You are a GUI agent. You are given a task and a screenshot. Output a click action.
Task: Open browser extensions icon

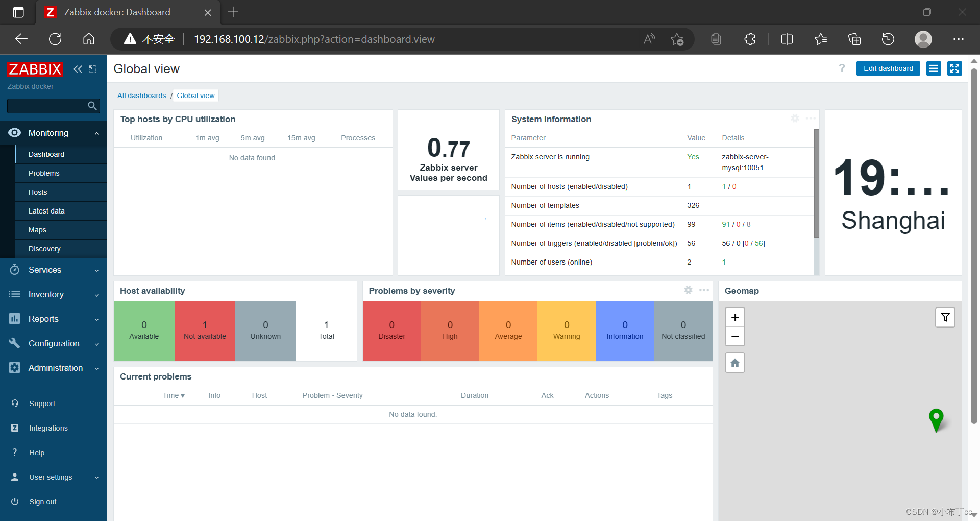click(x=750, y=39)
